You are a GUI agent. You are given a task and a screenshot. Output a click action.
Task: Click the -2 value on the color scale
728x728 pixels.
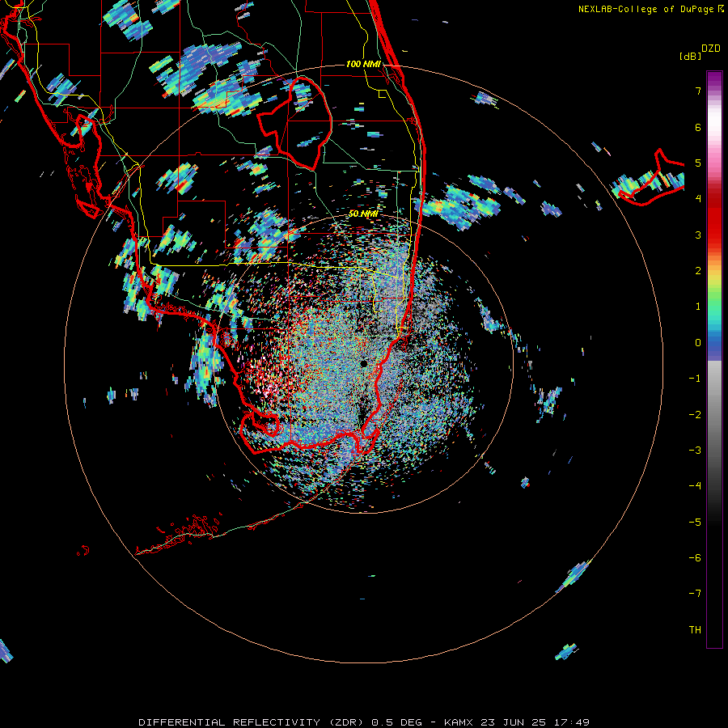click(695, 414)
